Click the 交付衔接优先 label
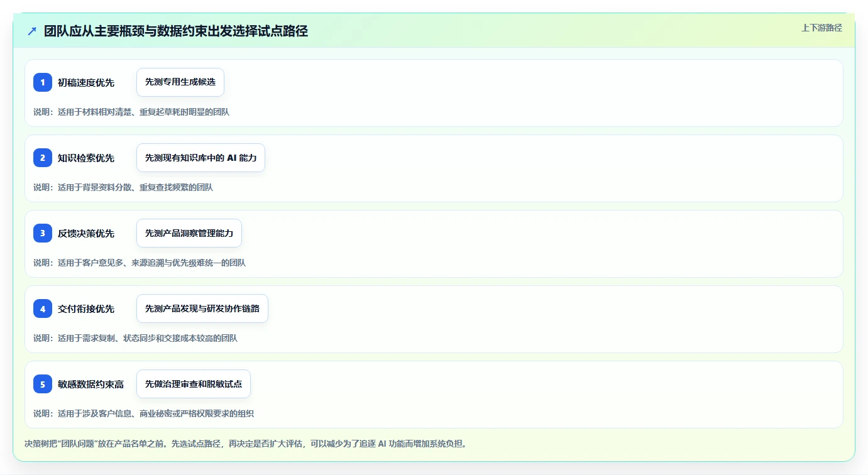 [x=86, y=308]
